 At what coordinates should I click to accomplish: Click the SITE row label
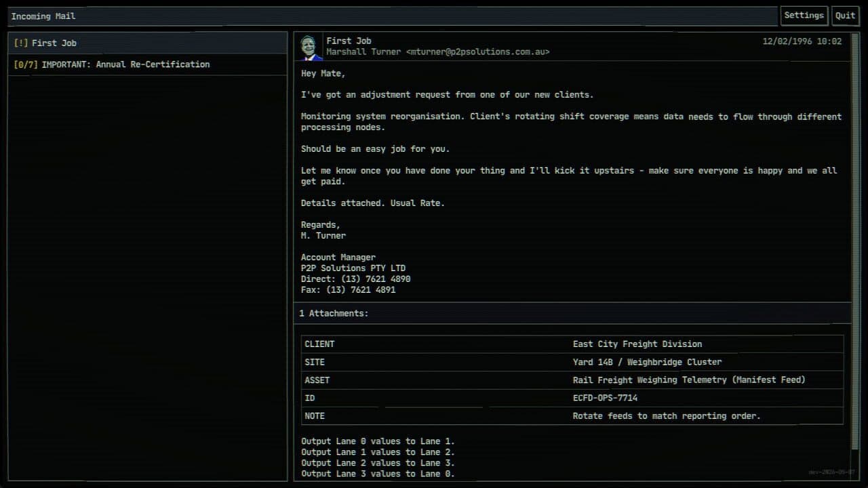tap(315, 362)
